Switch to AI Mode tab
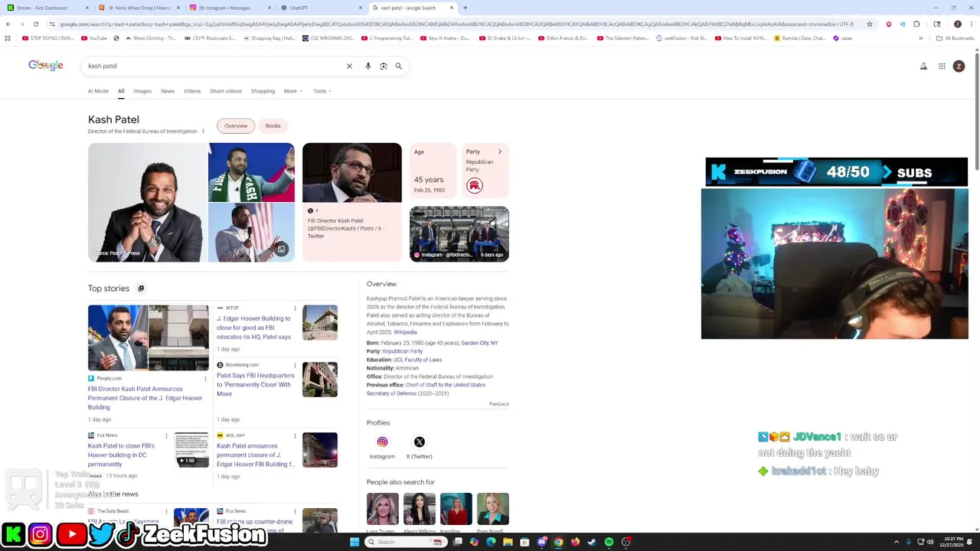 [x=98, y=91]
